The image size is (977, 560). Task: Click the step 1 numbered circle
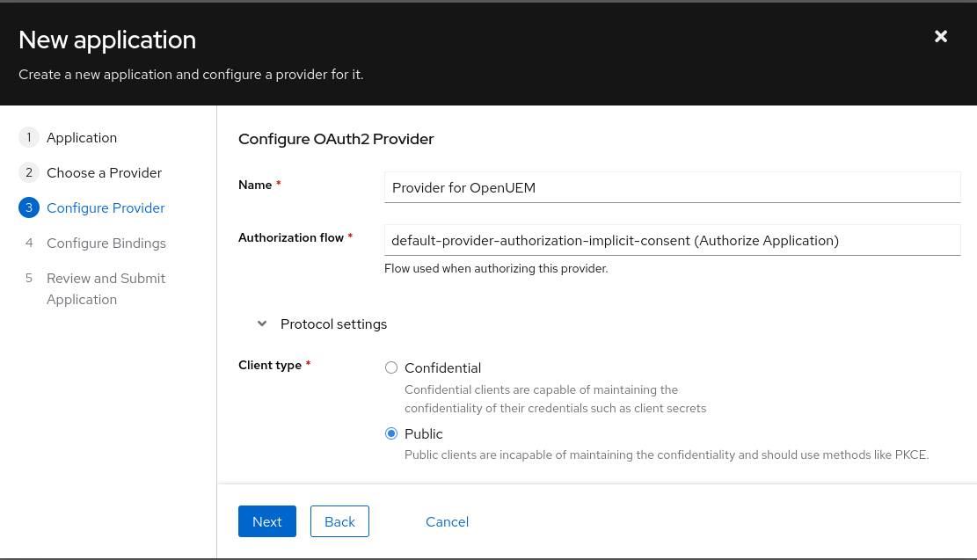point(28,137)
